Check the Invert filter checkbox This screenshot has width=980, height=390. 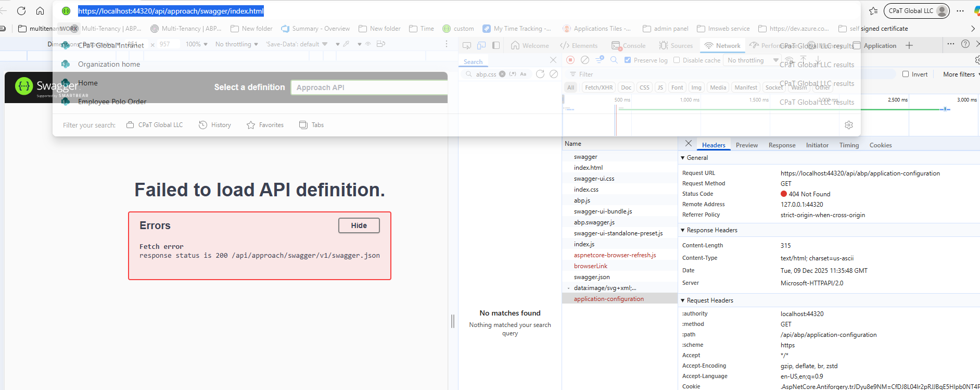pyautogui.click(x=906, y=74)
